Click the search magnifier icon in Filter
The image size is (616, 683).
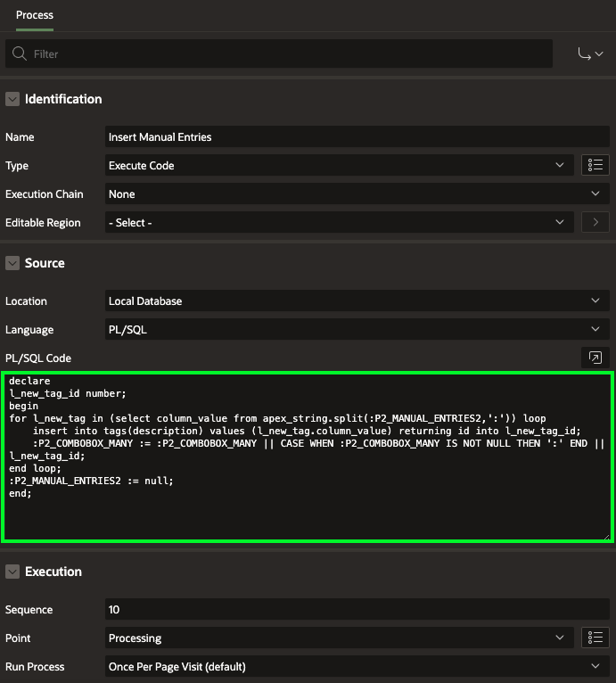tap(20, 54)
